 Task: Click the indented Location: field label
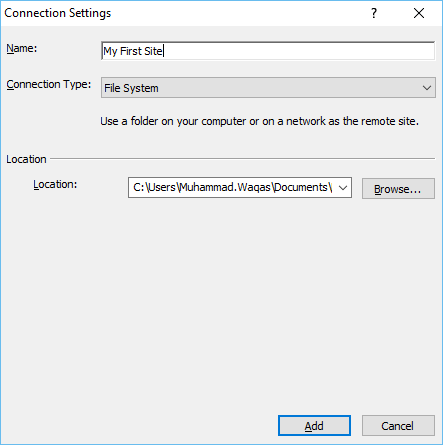[x=55, y=184]
